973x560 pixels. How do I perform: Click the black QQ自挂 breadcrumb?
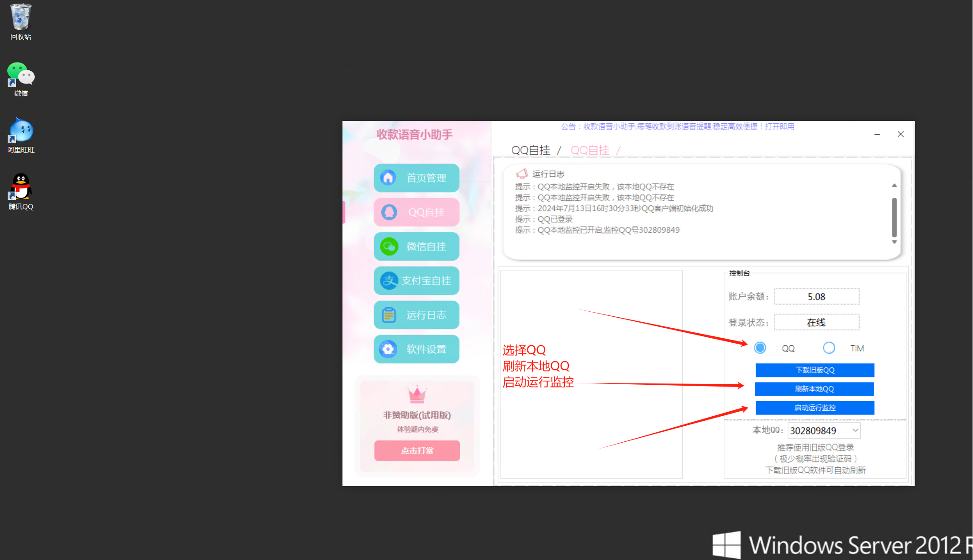pyautogui.click(x=531, y=150)
